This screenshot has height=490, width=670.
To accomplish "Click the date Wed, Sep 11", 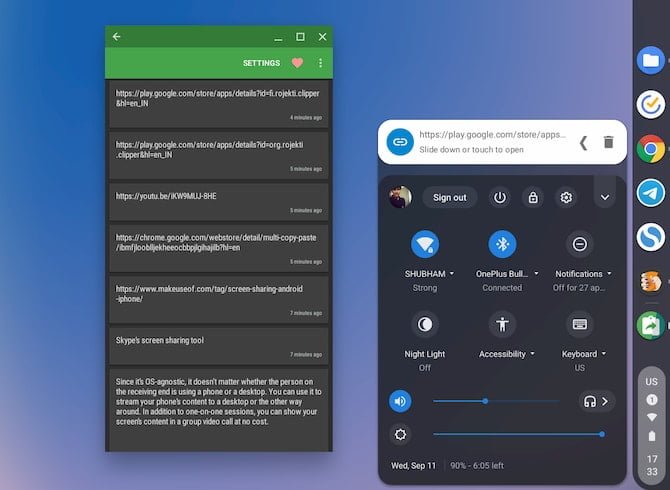I will pos(413,466).
